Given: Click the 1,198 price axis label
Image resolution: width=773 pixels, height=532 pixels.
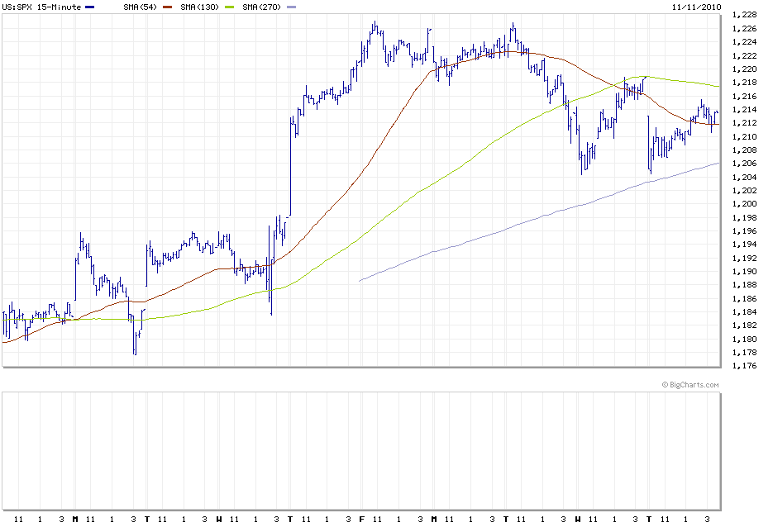Looking at the screenshot, I should (744, 217).
